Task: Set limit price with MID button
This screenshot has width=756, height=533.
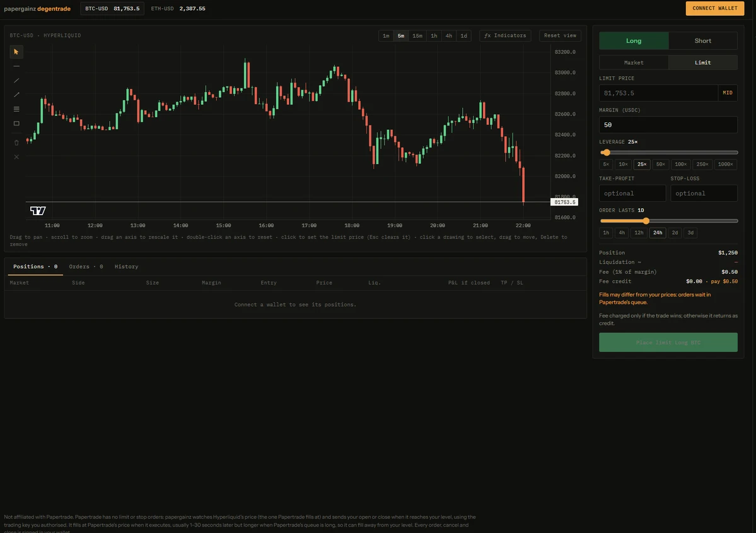Action: (x=728, y=93)
